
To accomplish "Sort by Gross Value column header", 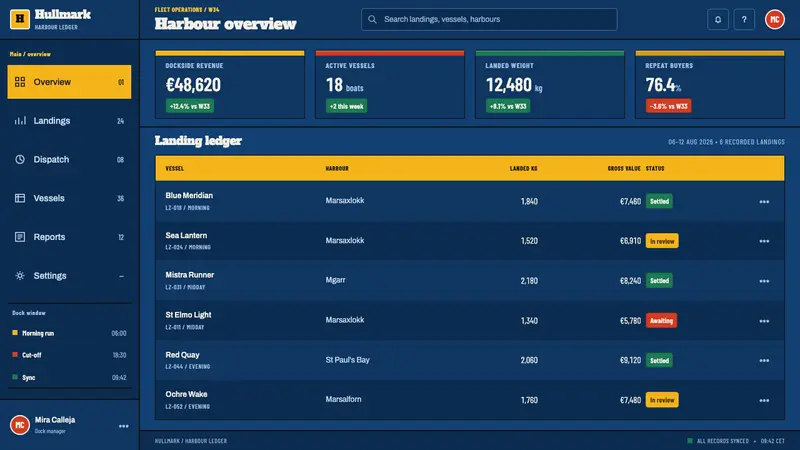I will pyautogui.click(x=623, y=168).
